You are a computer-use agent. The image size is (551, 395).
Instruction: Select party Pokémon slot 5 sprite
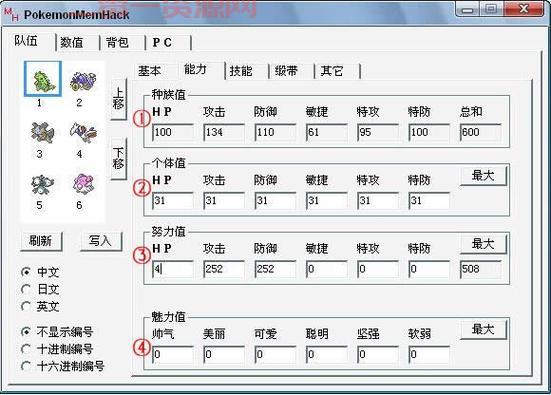(x=42, y=184)
